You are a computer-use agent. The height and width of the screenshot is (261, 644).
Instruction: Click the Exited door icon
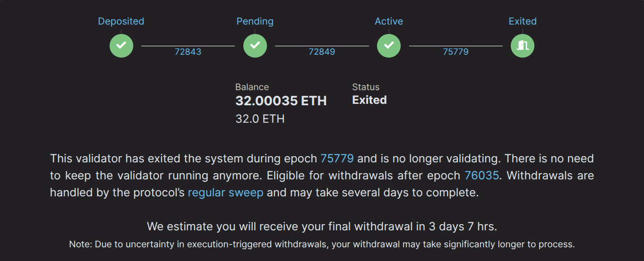[x=523, y=45]
